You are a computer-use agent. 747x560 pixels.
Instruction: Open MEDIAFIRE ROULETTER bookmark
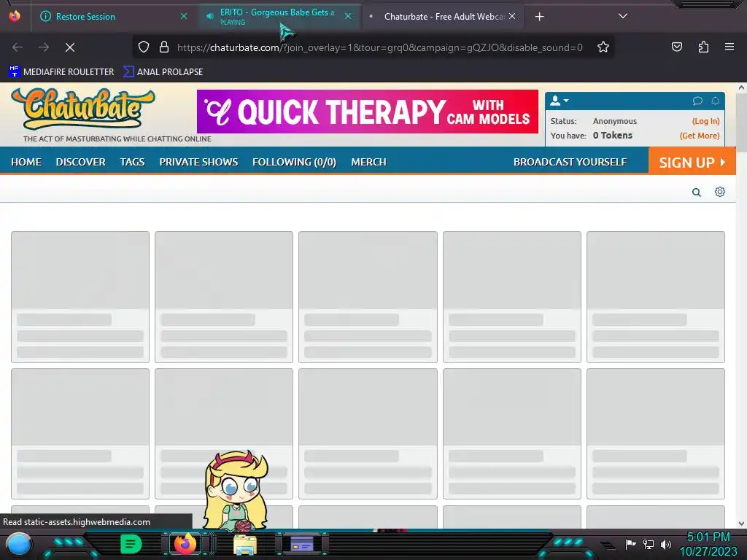point(61,72)
